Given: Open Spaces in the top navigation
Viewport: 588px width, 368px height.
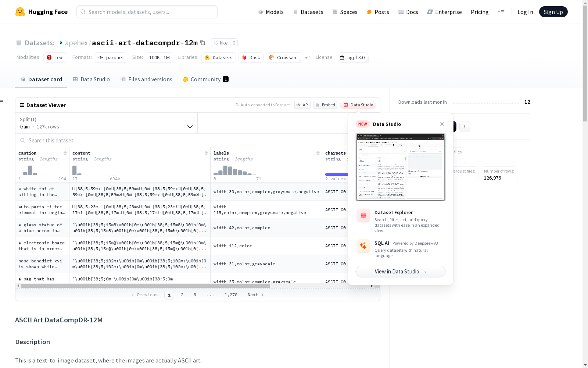Looking at the screenshot, I should (345, 12).
